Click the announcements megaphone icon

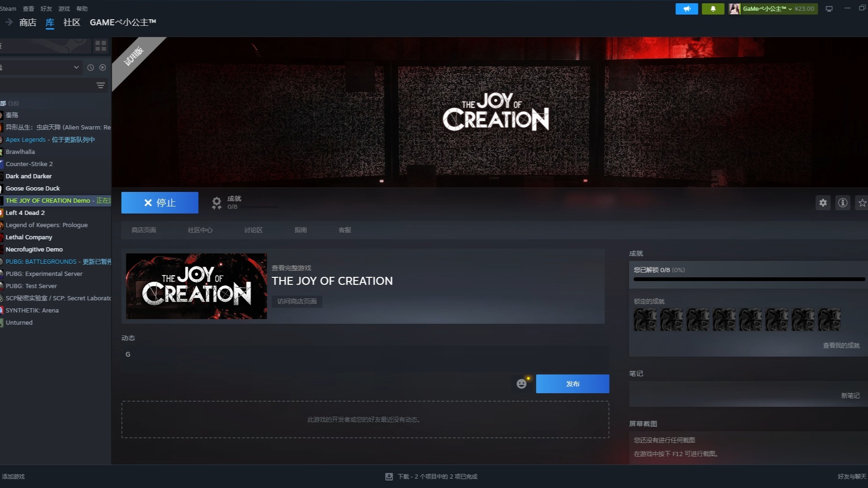[687, 8]
